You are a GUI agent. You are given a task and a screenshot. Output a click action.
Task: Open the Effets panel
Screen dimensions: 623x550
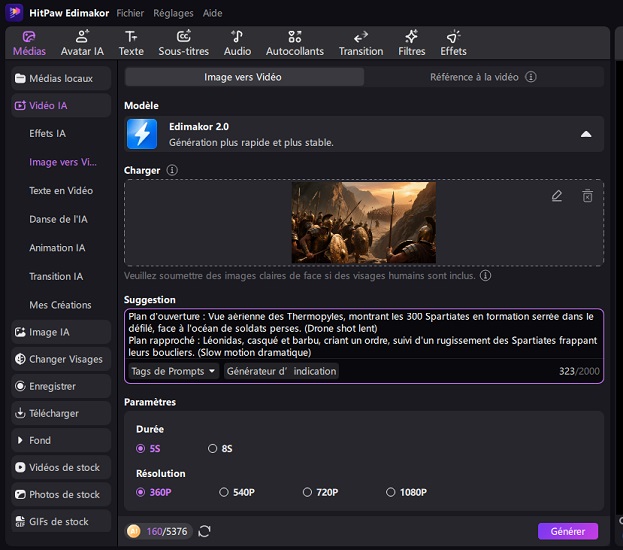tap(453, 43)
